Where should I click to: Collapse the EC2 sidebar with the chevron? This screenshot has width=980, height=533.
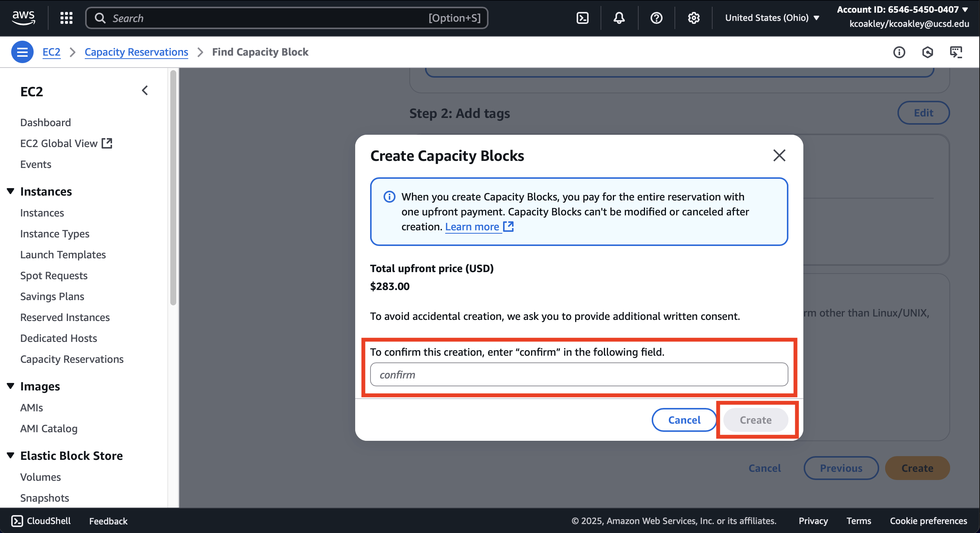pyautogui.click(x=145, y=90)
